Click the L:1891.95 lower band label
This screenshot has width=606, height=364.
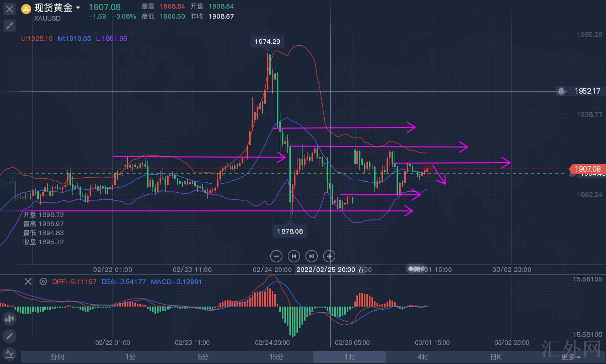coord(111,38)
